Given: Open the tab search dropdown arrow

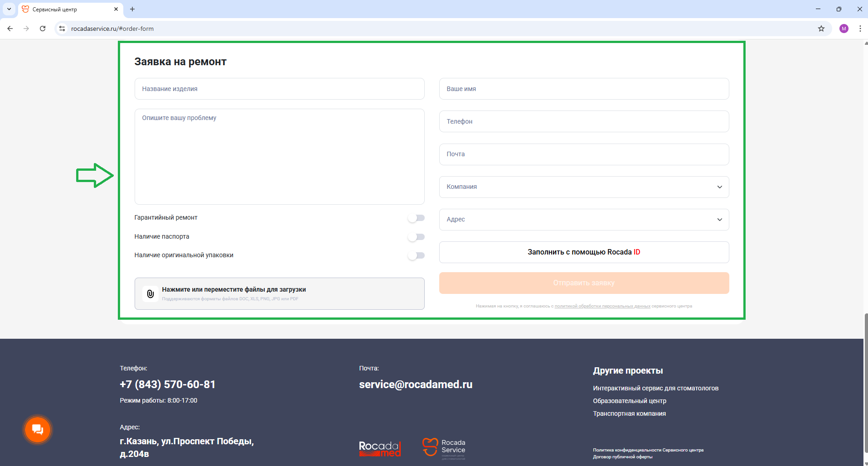Looking at the screenshot, I should [x=9, y=9].
